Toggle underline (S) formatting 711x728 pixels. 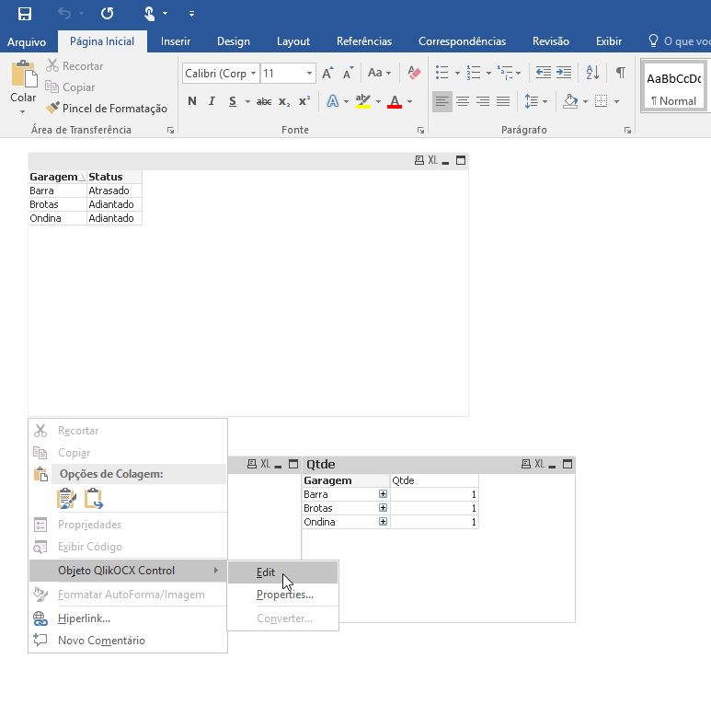[x=233, y=101]
